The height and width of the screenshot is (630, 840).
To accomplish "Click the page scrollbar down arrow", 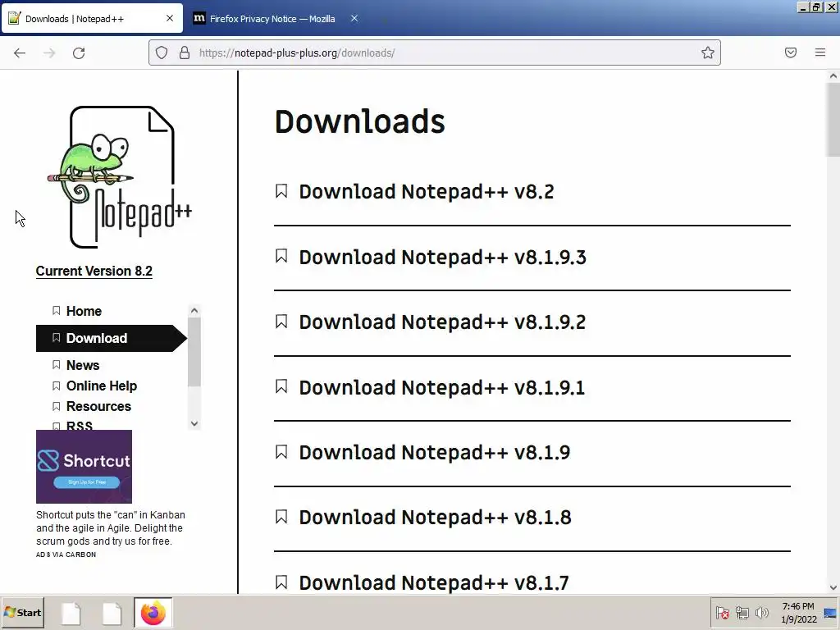I will click(833, 587).
